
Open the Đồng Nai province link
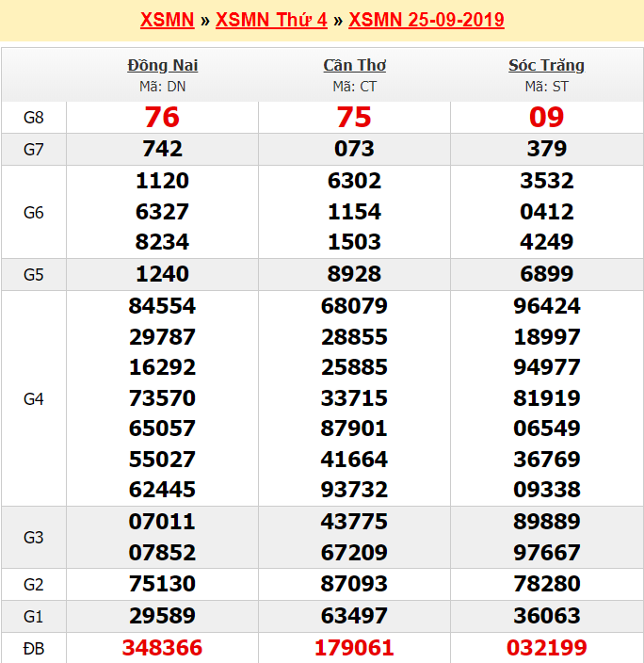point(162,65)
